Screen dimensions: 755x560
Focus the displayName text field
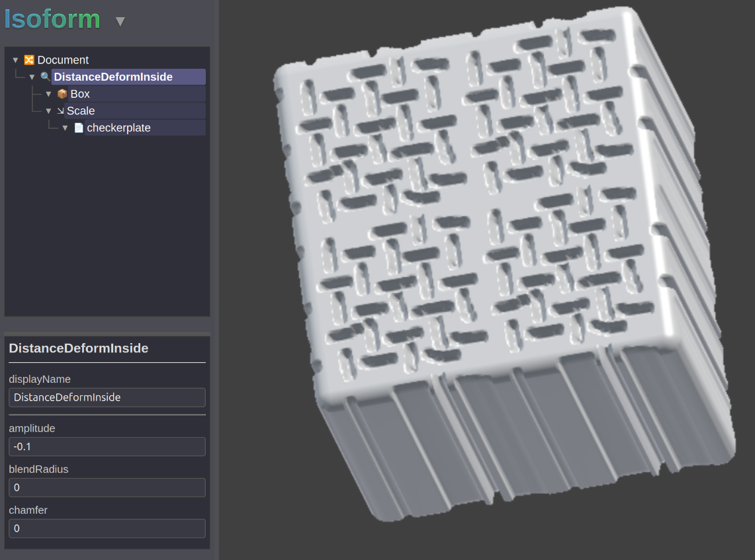coord(107,397)
